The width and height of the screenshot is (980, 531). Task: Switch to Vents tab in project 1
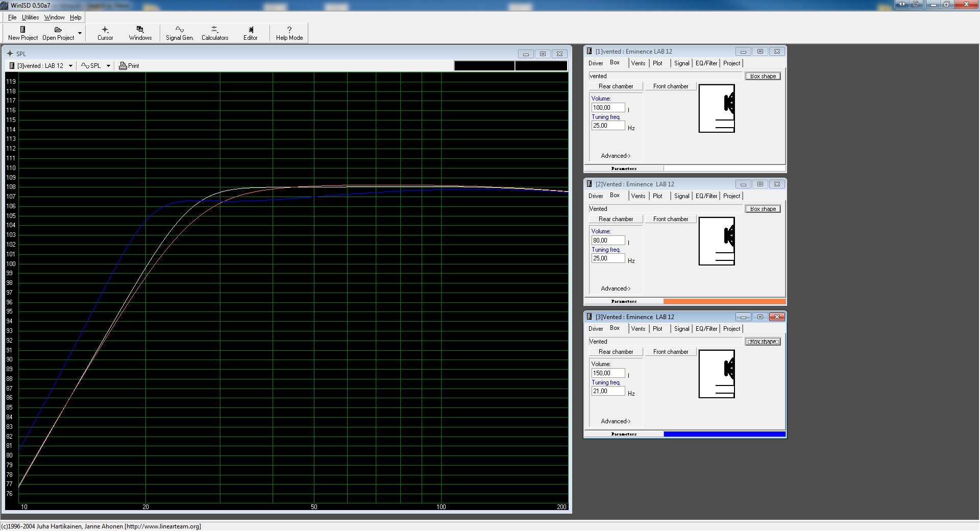638,63
